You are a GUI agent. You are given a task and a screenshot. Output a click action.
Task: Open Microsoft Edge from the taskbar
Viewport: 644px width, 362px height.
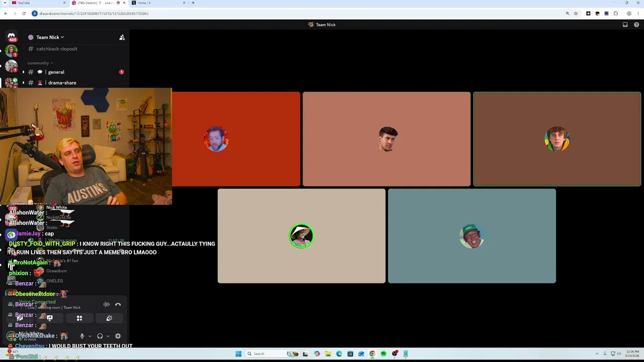coord(339,354)
